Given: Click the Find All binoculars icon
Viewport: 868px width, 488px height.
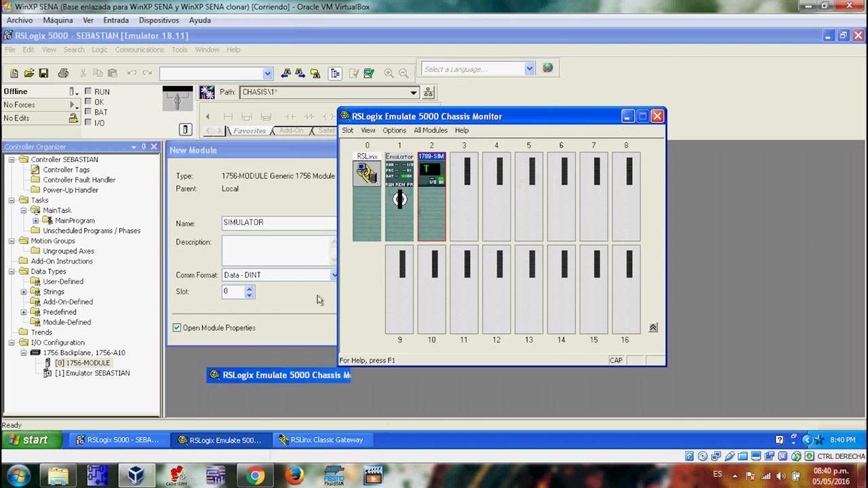Looking at the screenshot, I should point(315,73).
